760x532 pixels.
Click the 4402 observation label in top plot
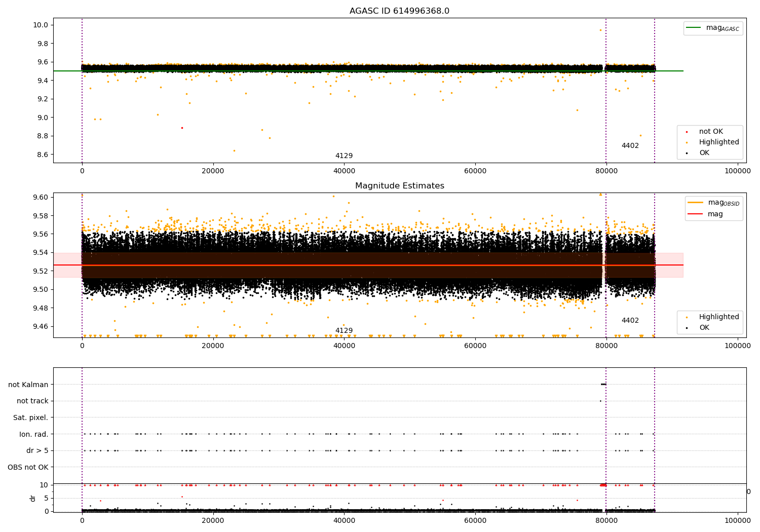point(630,146)
